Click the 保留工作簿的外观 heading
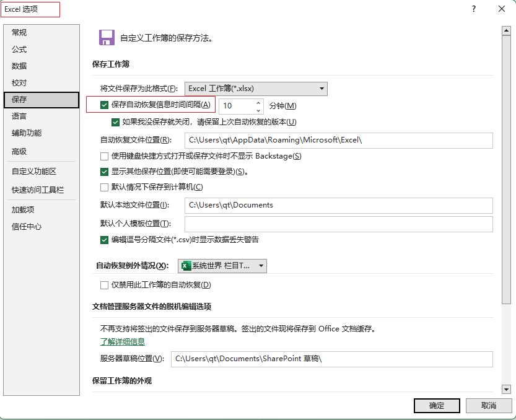 pos(122,381)
